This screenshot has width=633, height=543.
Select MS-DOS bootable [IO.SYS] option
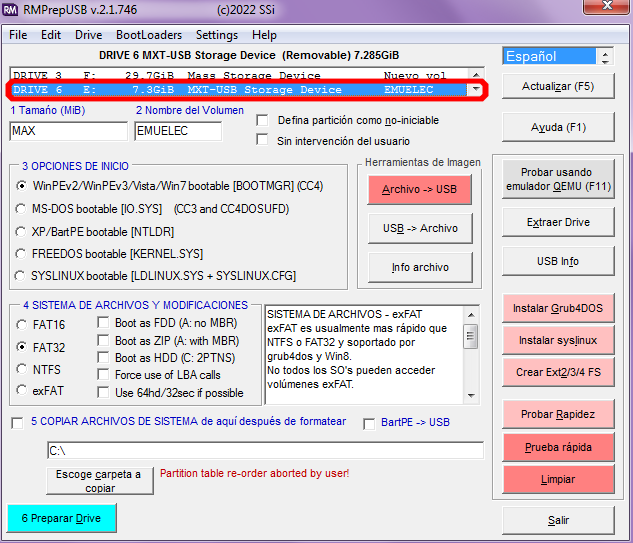(x=21, y=209)
